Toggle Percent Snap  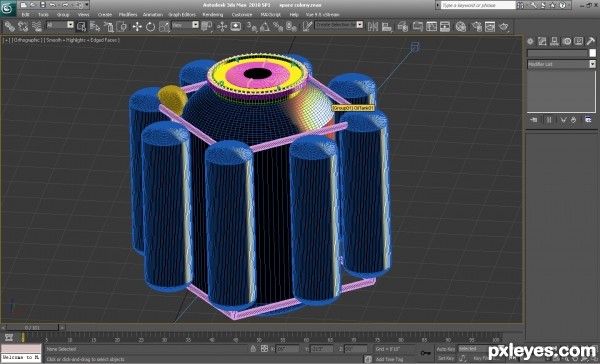click(278, 26)
